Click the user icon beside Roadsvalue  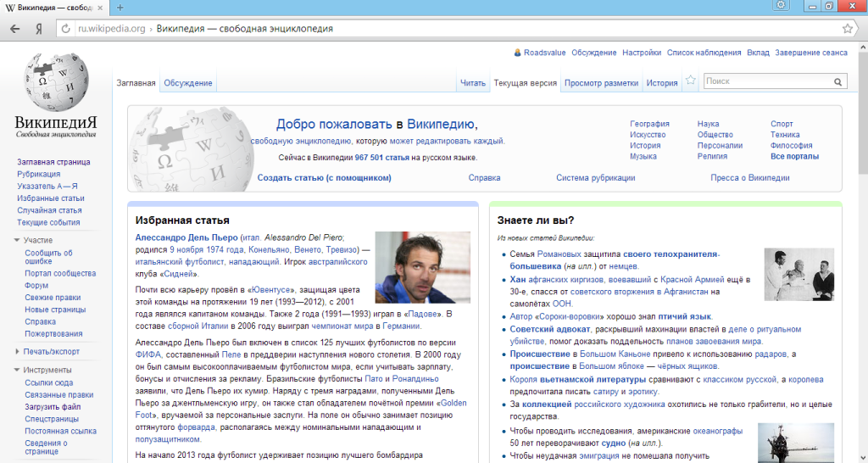pos(518,53)
